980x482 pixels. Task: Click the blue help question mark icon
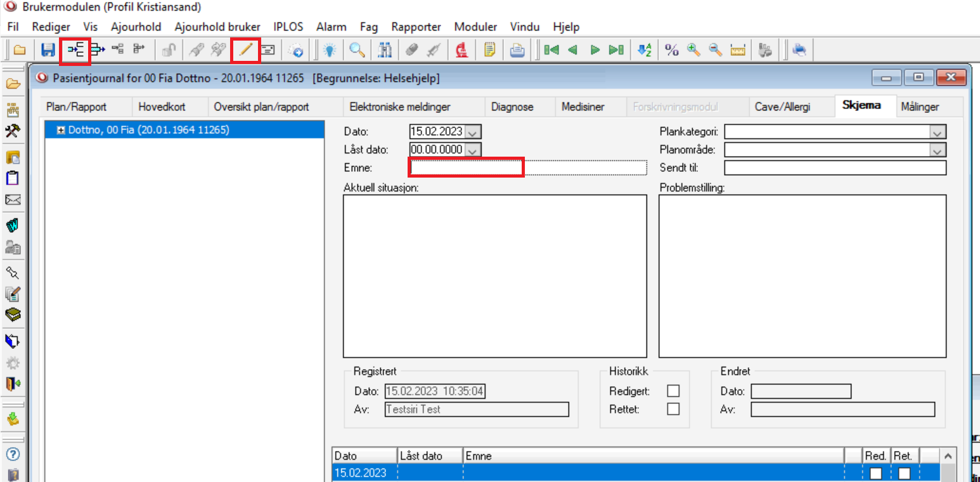point(13,454)
